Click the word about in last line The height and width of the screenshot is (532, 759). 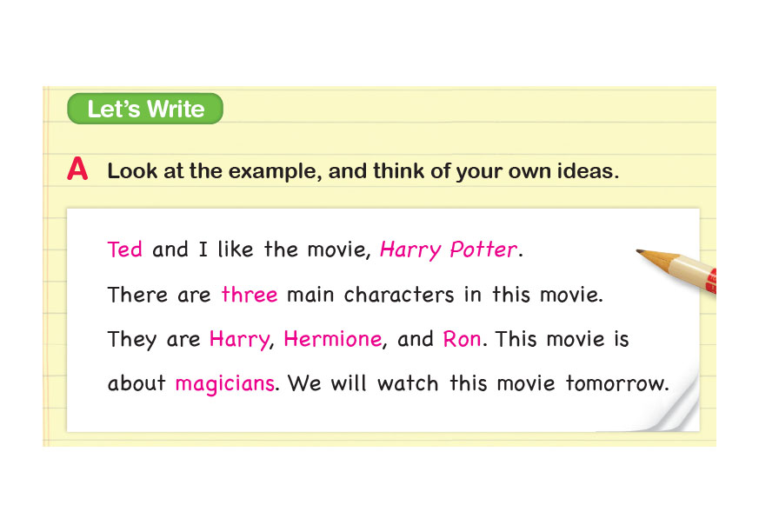[136, 383]
